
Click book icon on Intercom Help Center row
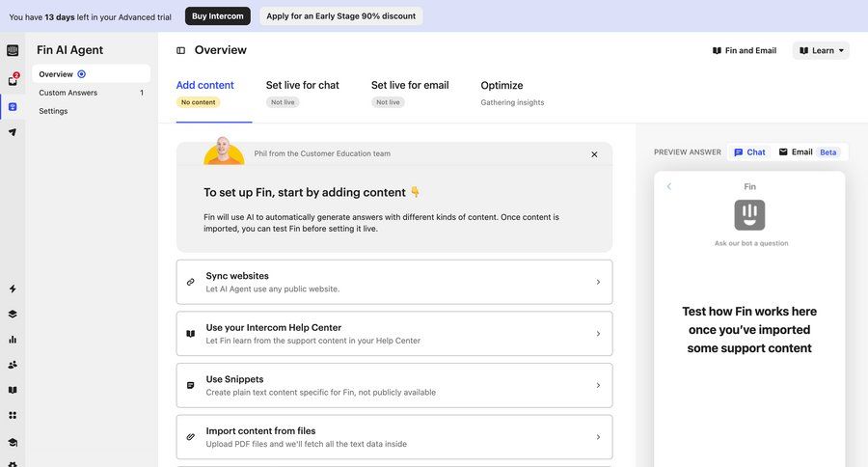(190, 334)
